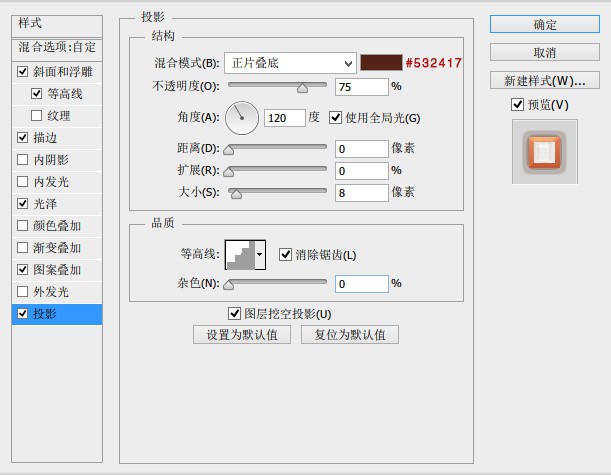Click the 扩展 value field
This screenshot has height=475, width=611.
(x=362, y=171)
